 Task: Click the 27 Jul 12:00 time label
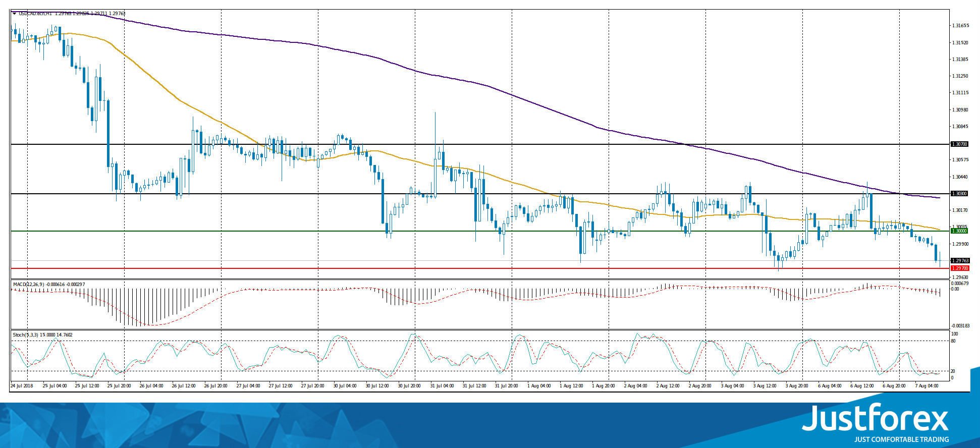coord(281,386)
